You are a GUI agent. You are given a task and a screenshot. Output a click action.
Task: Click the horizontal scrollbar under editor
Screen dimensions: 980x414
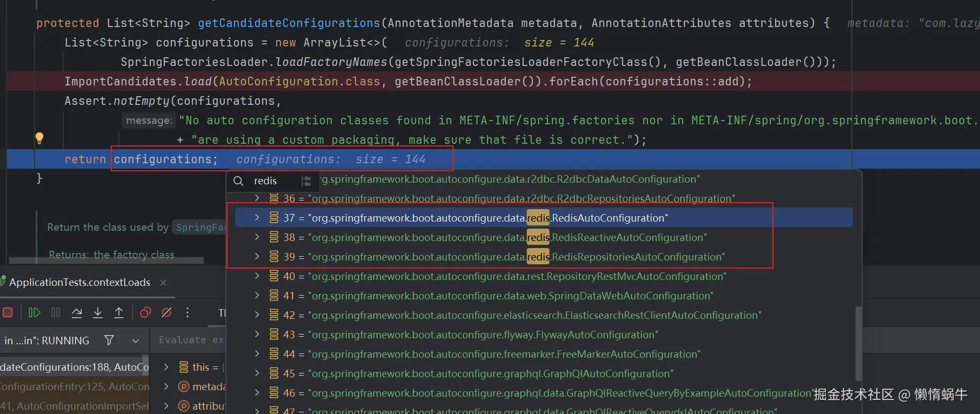[x=106, y=261]
